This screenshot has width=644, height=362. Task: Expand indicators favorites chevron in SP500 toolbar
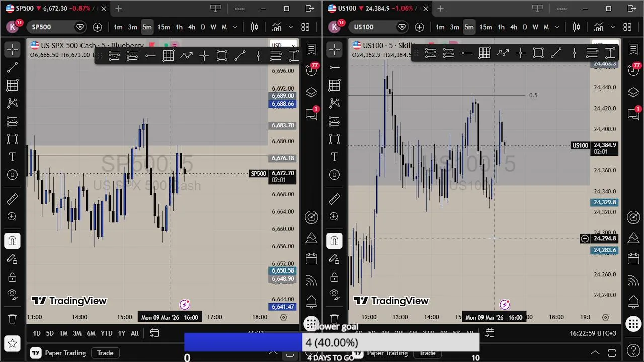pyautogui.click(x=290, y=27)
